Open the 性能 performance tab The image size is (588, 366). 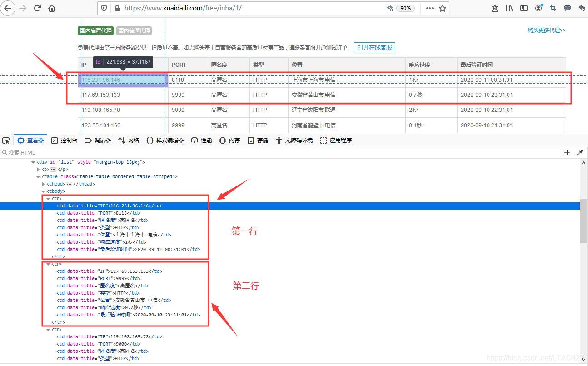(x=201, y=140)
